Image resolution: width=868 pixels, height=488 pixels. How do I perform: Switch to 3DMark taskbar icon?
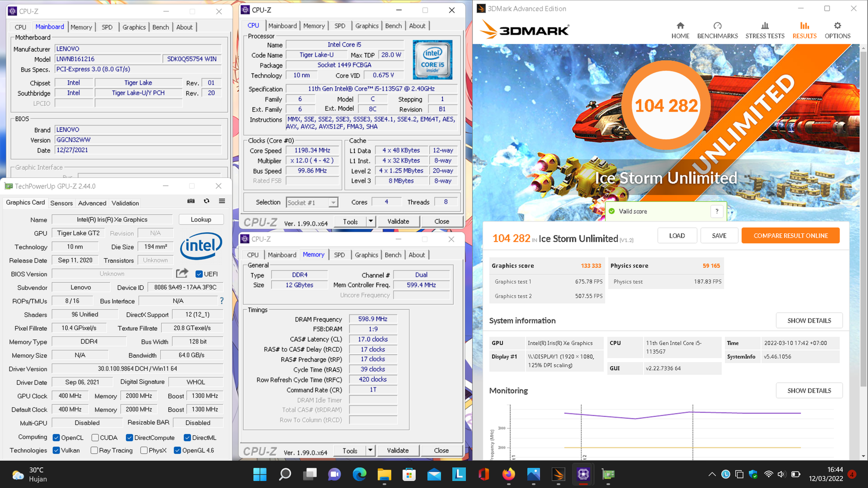558,474
